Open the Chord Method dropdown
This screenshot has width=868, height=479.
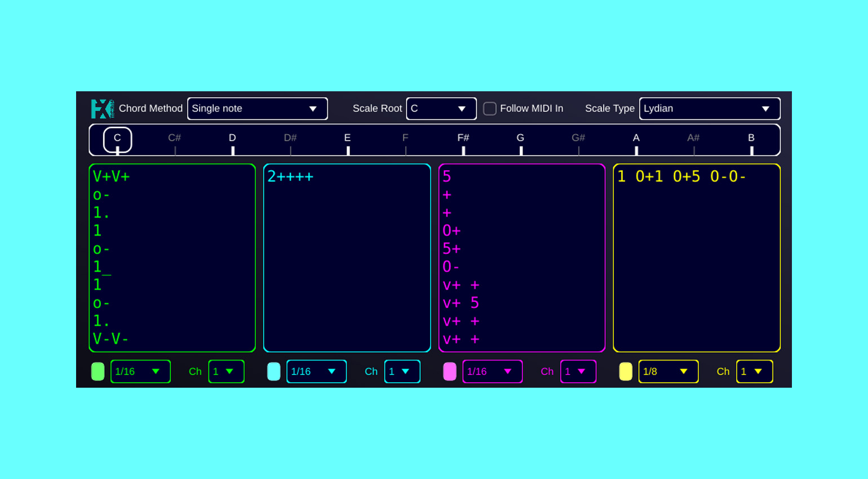click(x=257, y=109)
